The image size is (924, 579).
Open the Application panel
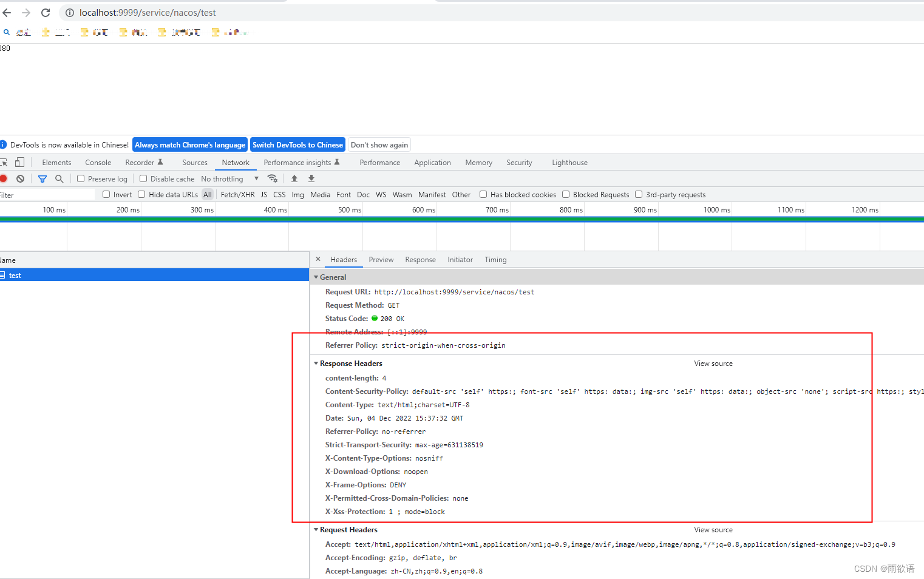click(x=433, y=163)
